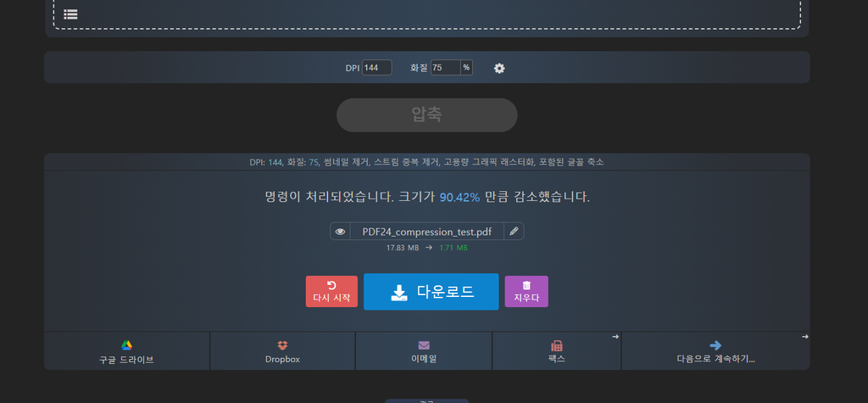This screenshot has height=403, width=868.
Task: Open the 다음으로 계속하기... options
Action: [715, 351]
